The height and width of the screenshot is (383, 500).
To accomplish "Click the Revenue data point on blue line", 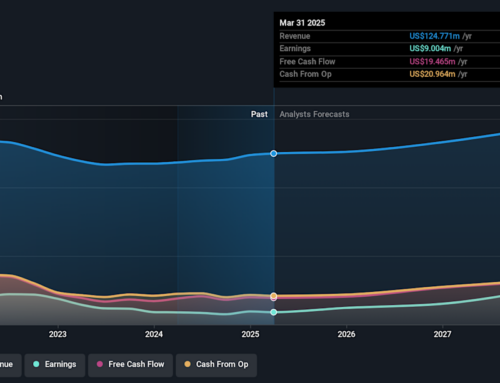I will click(x=274, y=153).
